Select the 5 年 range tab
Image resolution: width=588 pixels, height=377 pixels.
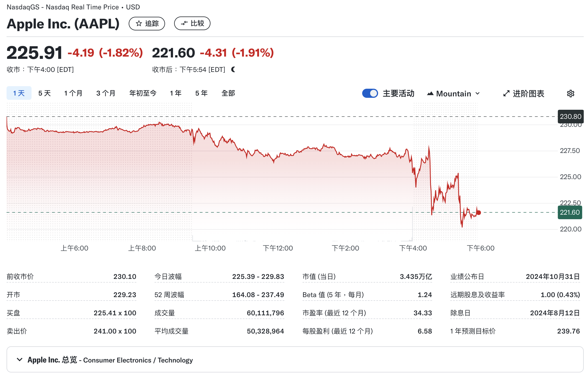(201, 93)
